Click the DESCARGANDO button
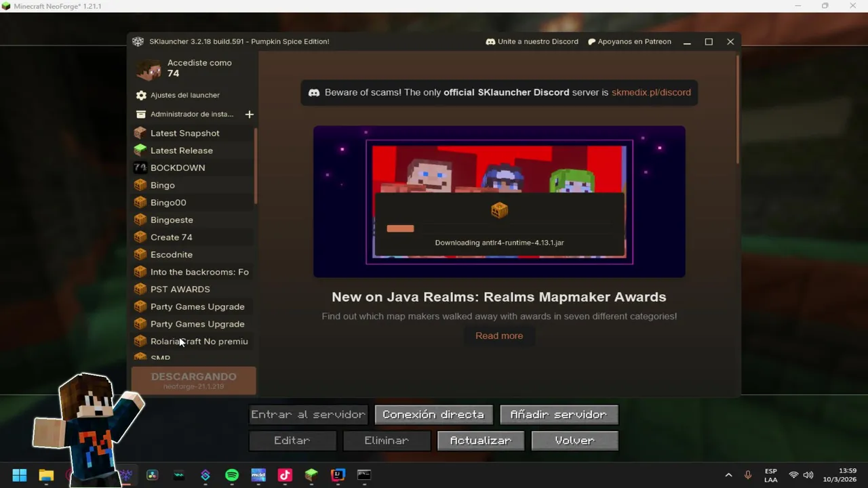The height and width of the screenshot is (488, 868). tap(193, 381)
